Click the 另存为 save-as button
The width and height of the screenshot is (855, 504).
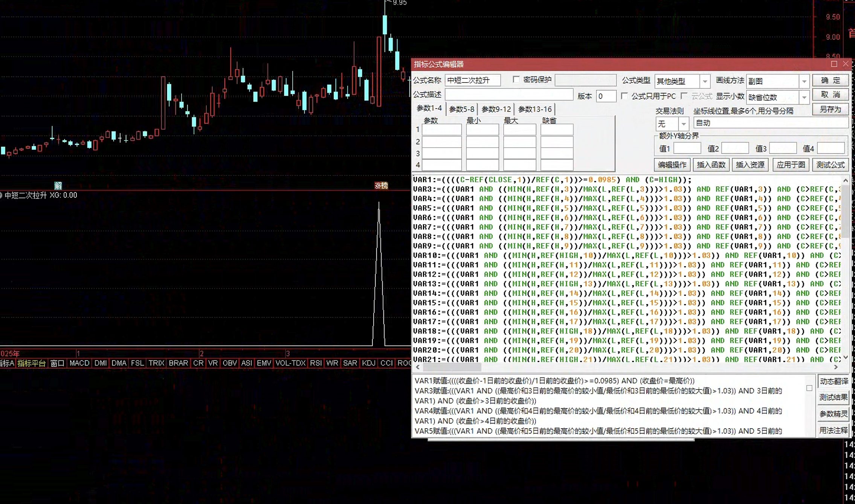click(830, 109)
